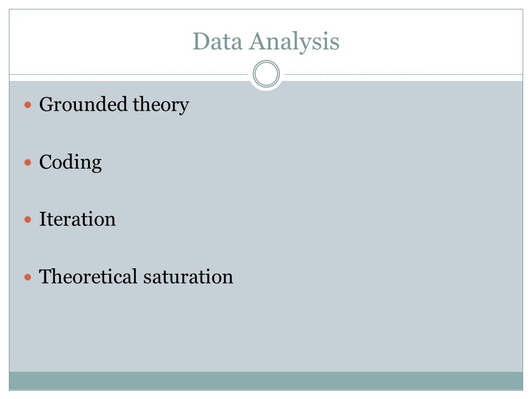The image size is (532, 399).
Task: Click empty blue-gray area below Theoretical saturation
Action: point(266,329)
